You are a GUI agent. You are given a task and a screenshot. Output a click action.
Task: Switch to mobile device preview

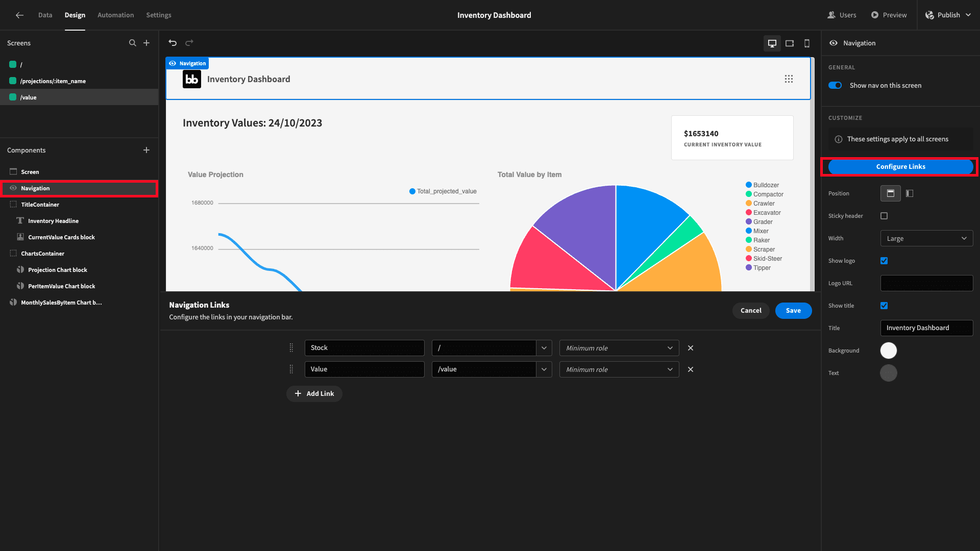[807, 43]
